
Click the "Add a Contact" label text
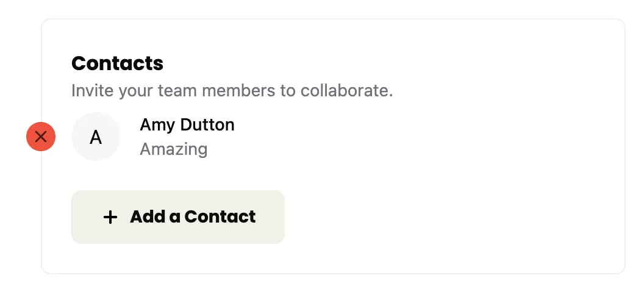pos(193,217)
